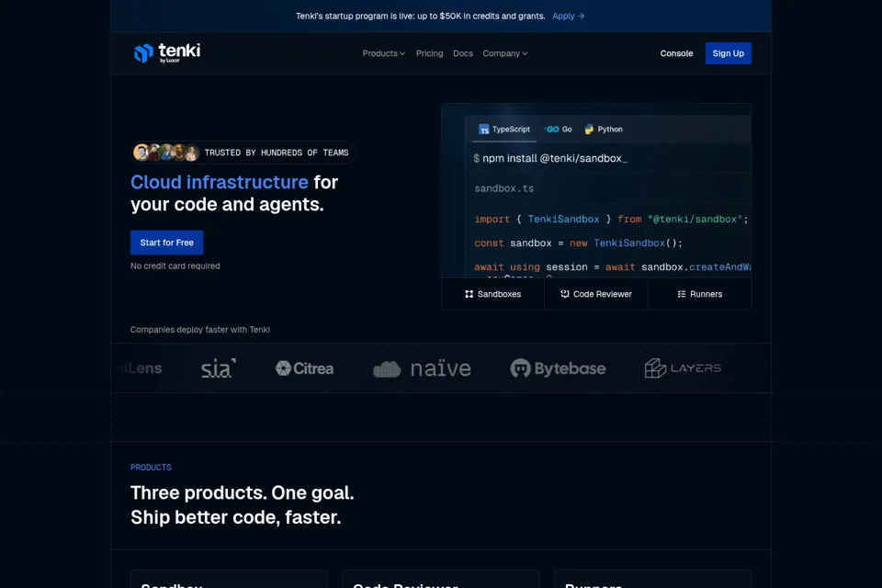
Task: Expand the Company dropdown menu
Action: [x=504, y=53]
